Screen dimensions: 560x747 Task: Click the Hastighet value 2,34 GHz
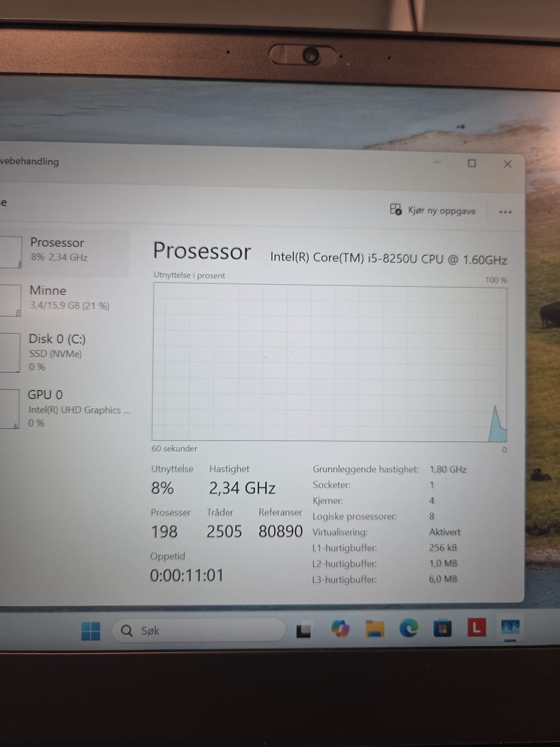pyautogui.click(x=242, y=488)
